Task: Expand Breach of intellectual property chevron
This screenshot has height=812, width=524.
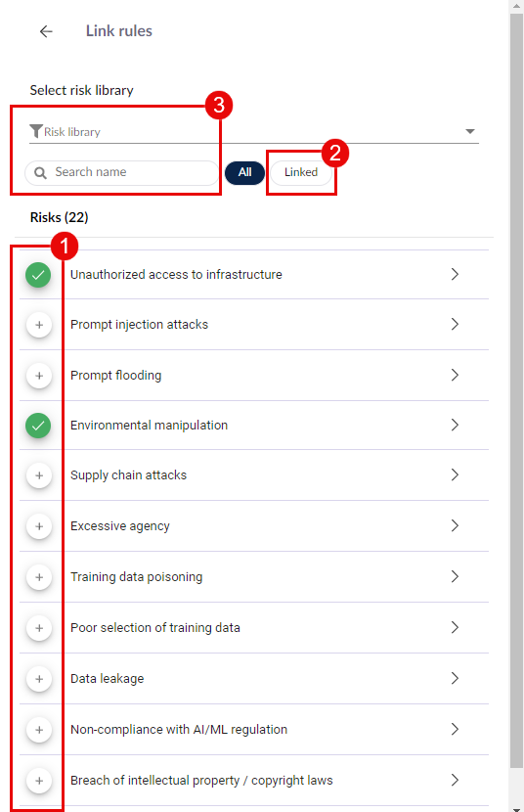Action: (455, 780)
